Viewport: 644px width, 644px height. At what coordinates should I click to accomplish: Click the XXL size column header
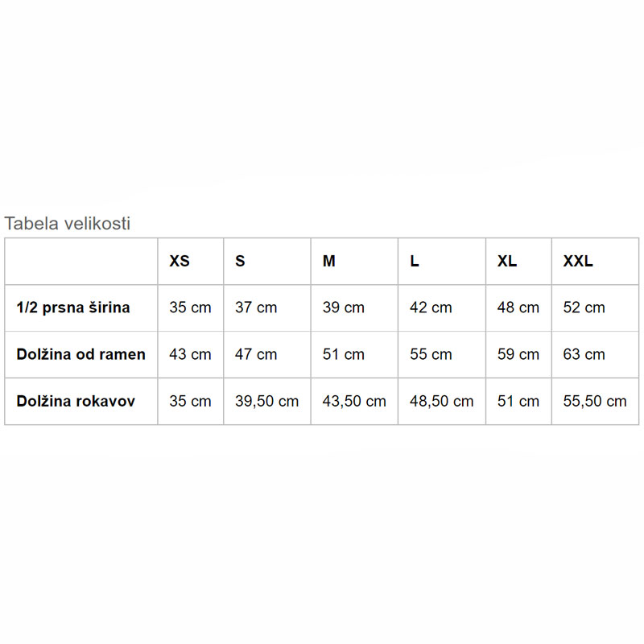[578, 261]
